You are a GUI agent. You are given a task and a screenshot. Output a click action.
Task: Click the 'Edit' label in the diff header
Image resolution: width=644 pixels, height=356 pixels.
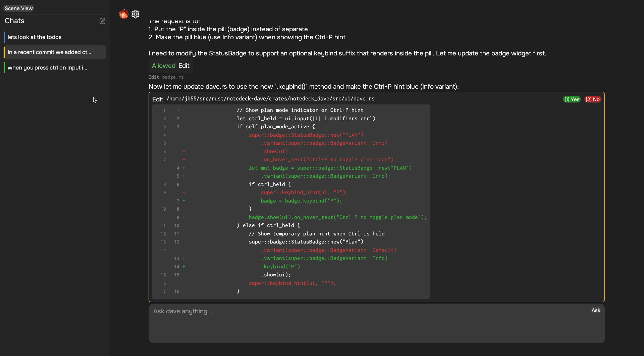tap(158, 99)
